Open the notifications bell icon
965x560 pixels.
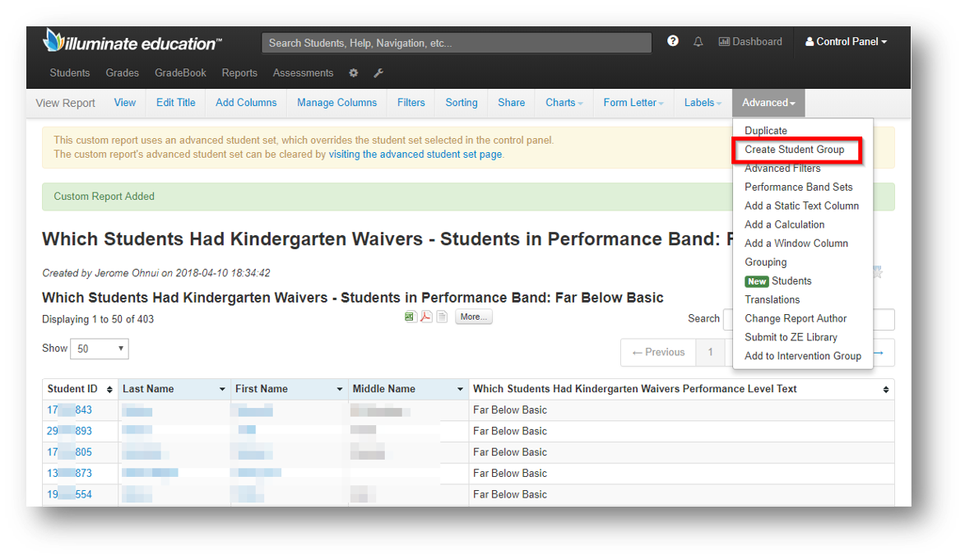698,42
